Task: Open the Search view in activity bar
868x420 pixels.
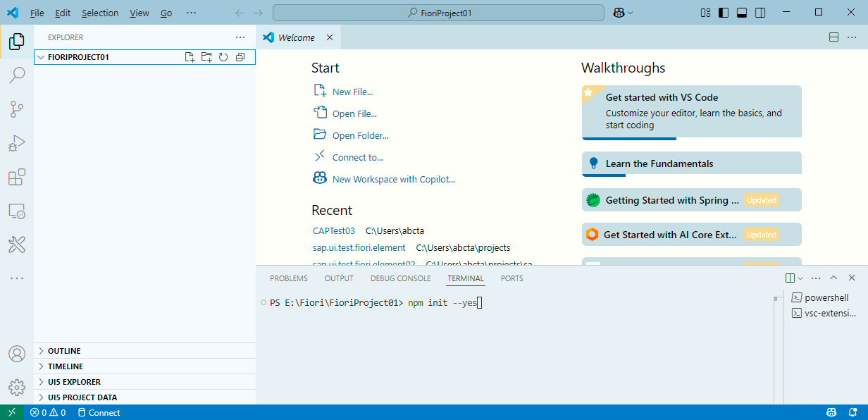Action: (x=17, y=75)
